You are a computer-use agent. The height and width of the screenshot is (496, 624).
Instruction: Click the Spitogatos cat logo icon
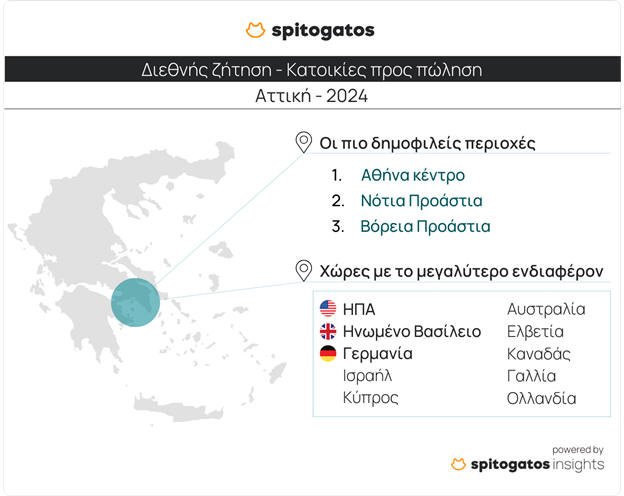click(256, 30)
